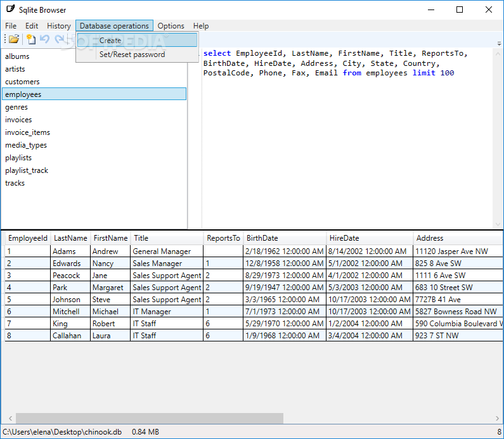Click the redo arrow in the toolbar
Viewport: 504px width, 439px height.
60,39
